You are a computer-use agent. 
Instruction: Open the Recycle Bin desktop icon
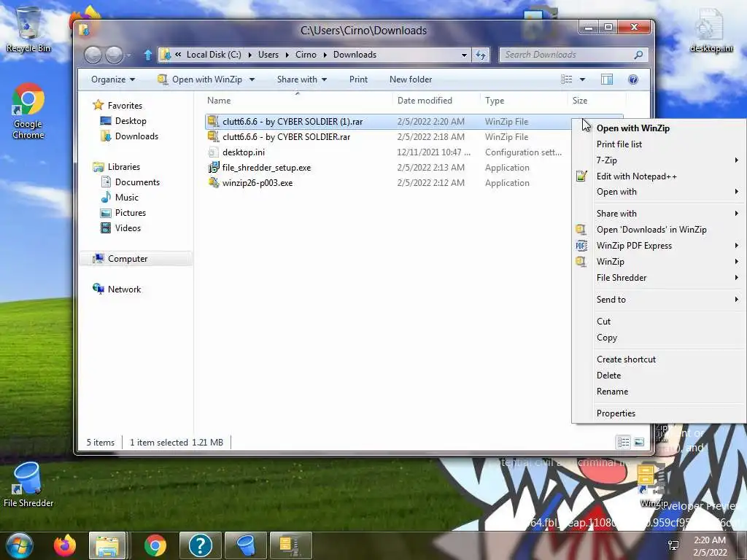[28, 28]
